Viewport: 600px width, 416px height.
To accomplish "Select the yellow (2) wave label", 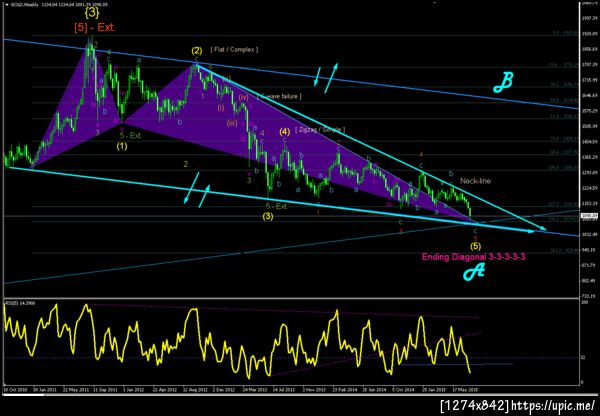I will point(196,50).
